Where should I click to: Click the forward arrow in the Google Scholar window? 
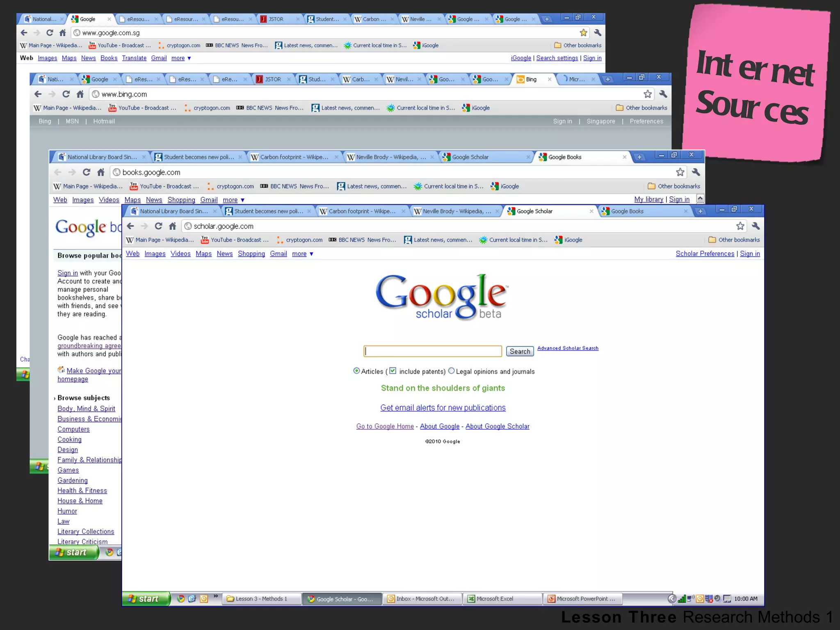(144, 226)
